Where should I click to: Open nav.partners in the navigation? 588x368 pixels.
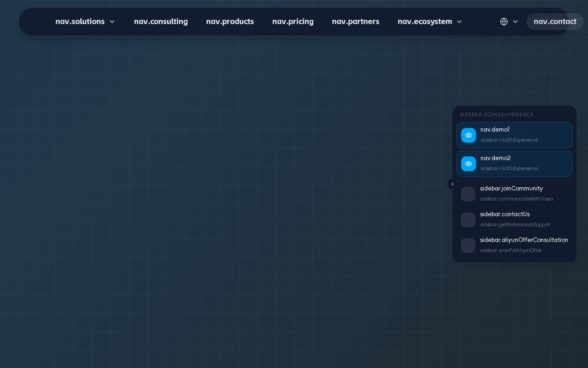356,22
